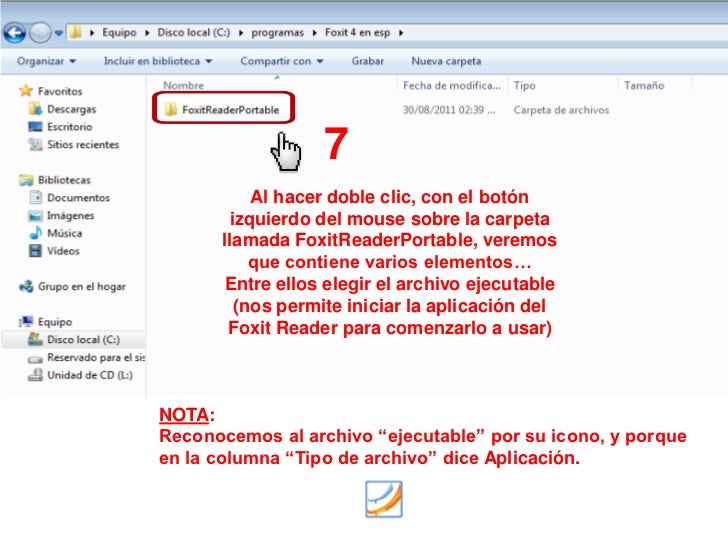Expand arrow after Foxit 4 en esp
The image size is (728, 546).
(401, 33)
